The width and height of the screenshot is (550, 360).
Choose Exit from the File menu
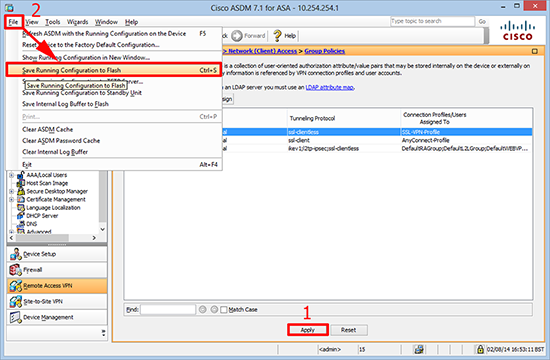[114, 165]
